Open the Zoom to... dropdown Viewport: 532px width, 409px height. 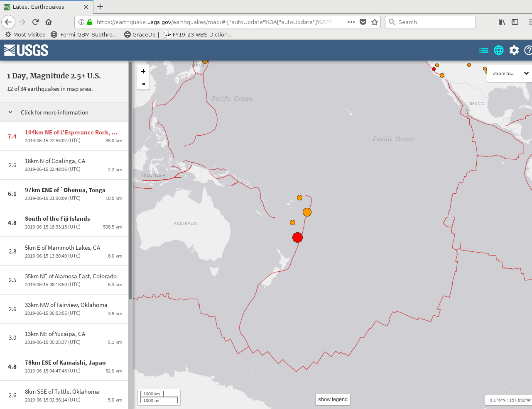click(x=510, y=73)
